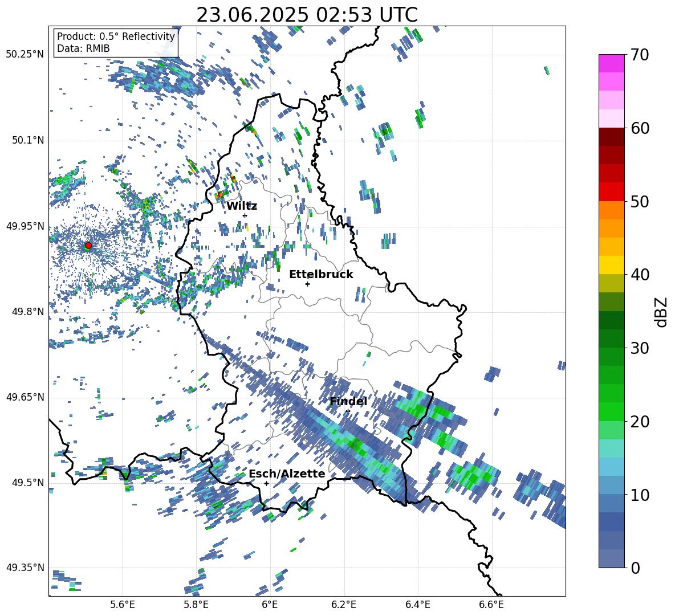Viewport: 675px width, 616px height.
Task: Click the 50 value on colorbar
Action: pos(639,201)
